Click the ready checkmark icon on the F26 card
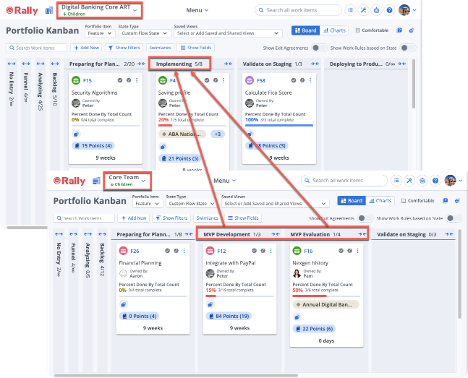The width and height of the screenshot is (468, 378). point(167,251)
